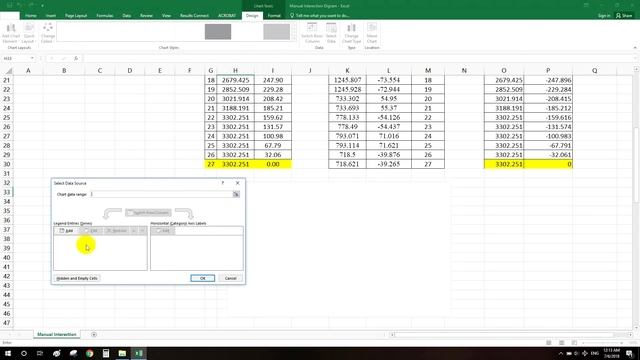Click inside the formula bar
The height and width of the screenshot is (360, 640).
(x=359, y=58)
